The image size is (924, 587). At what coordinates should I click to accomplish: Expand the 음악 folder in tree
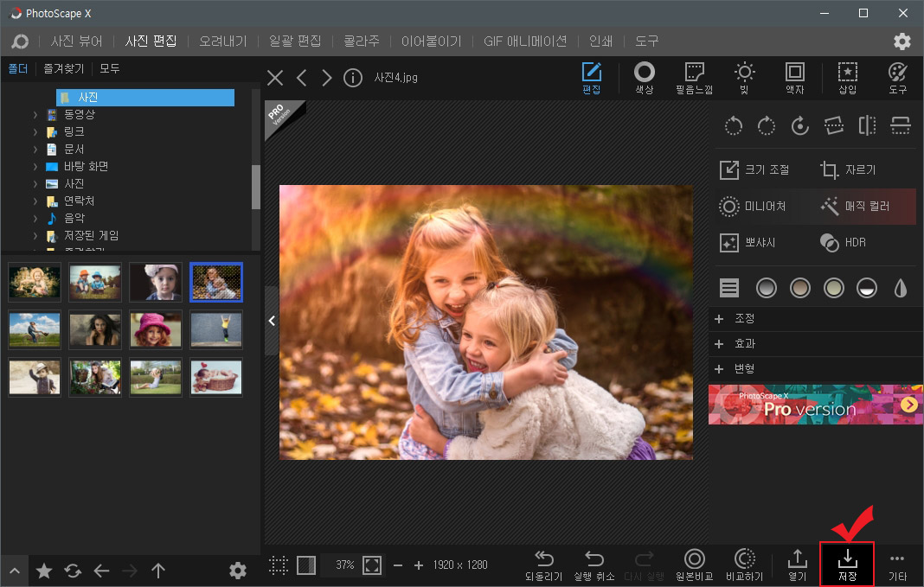[35, 219]
